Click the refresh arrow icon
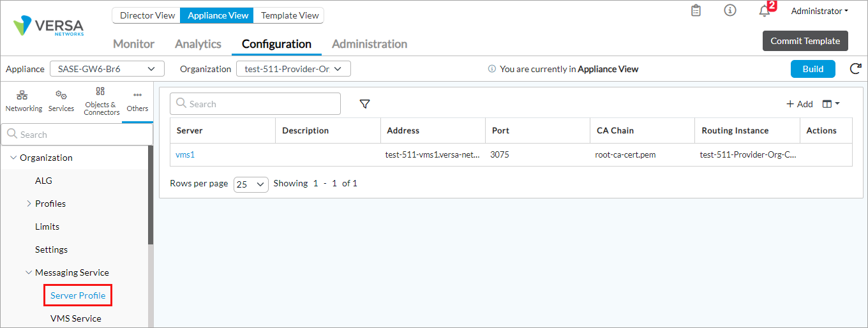The width and height of the screenshot is (868, 328). click(856, 69)
